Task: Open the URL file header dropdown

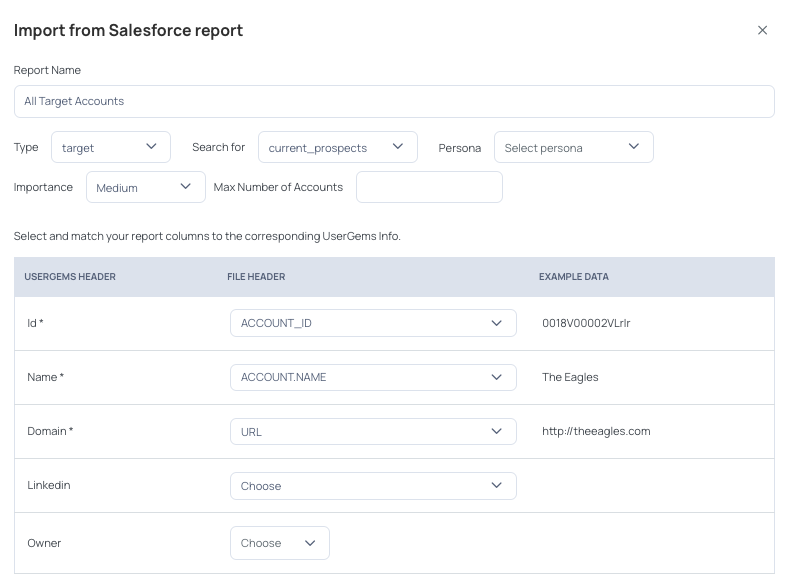Action: (x=373, y=431)
